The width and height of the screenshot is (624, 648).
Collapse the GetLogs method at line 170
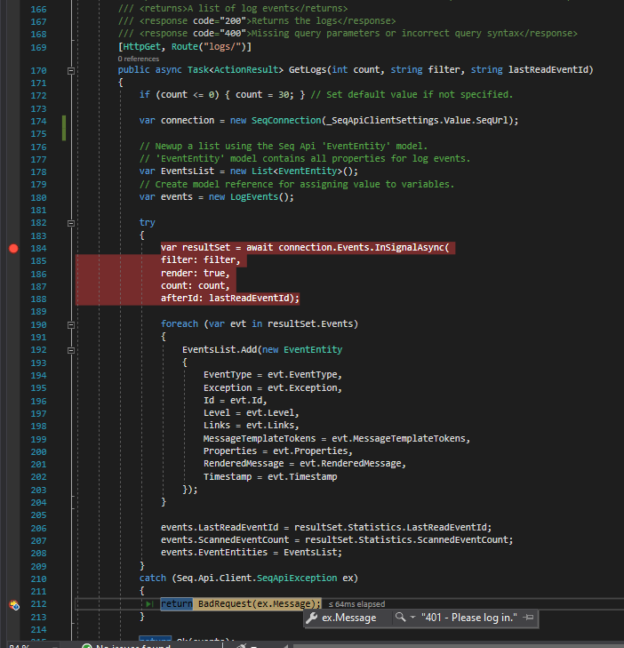tap(71, 71)
